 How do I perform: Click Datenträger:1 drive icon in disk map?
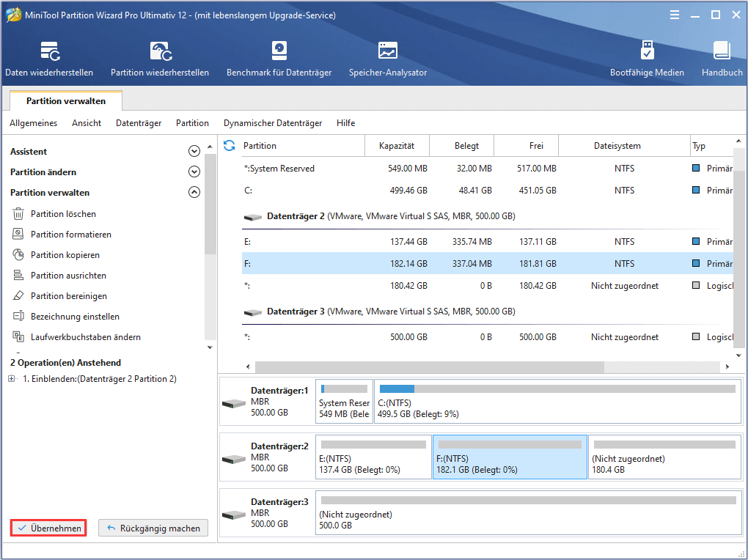(234, 404)
